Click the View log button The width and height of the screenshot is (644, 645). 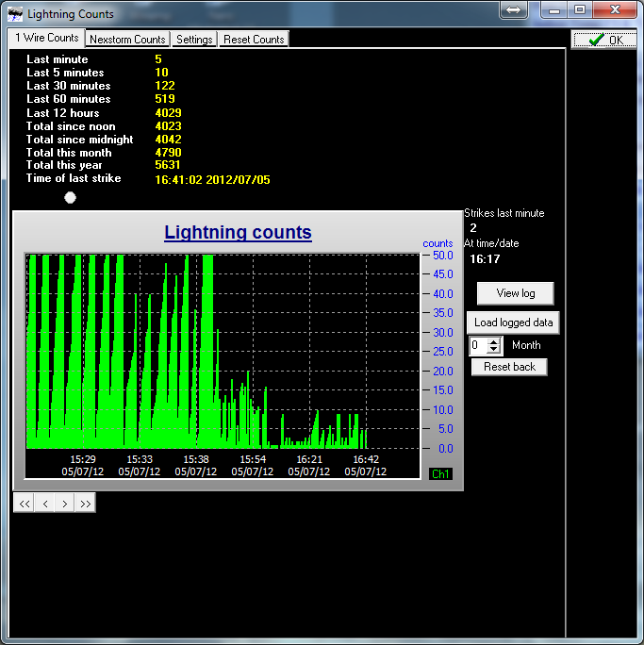pos(515,293)
